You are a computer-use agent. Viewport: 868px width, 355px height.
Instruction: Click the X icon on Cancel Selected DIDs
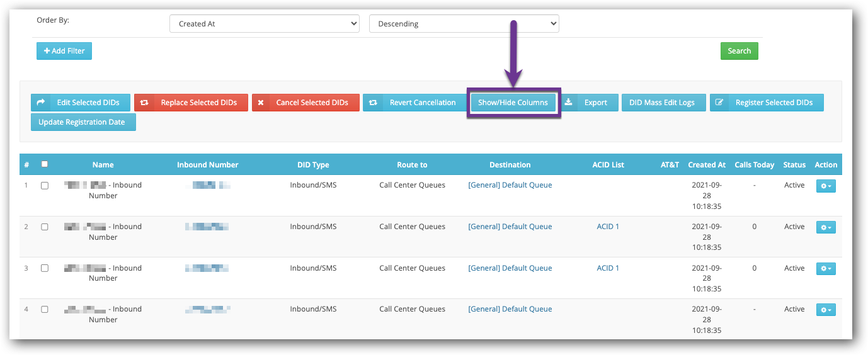coord(261,103)
